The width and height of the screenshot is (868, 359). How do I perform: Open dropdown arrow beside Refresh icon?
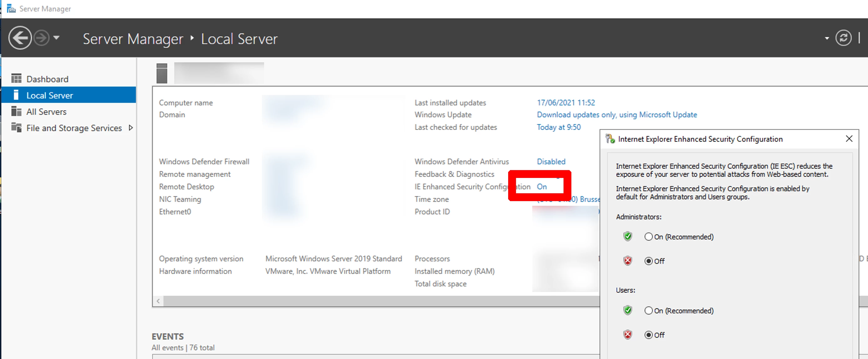point(827,39)
